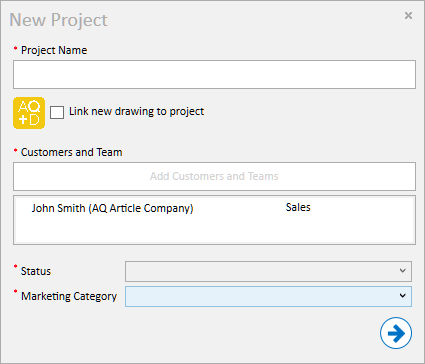Click the Marketing Category label
Image resolution: width=425 pixels, height=364 pixels.
click(69, 296)
